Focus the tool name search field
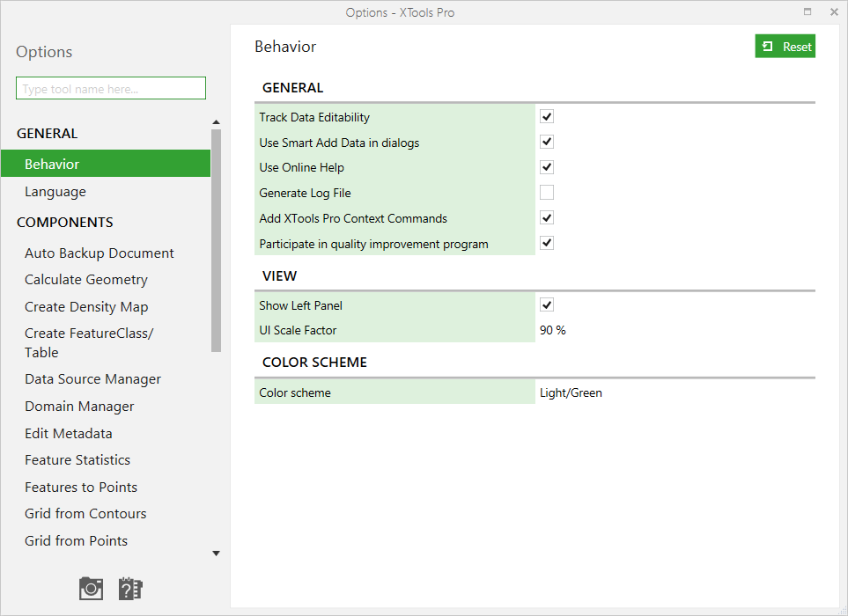The image size is (848, 616). pos(111,88)
